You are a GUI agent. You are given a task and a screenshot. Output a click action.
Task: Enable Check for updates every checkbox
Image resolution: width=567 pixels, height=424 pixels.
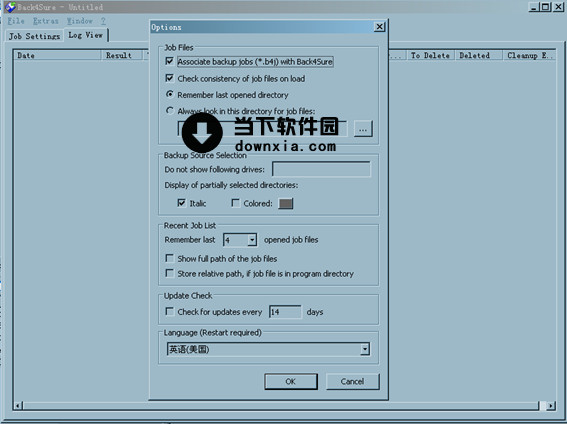[x=169, y=311]
